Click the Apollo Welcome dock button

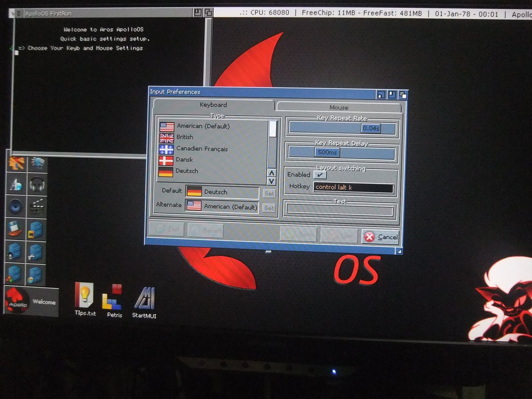click(31, 302)
